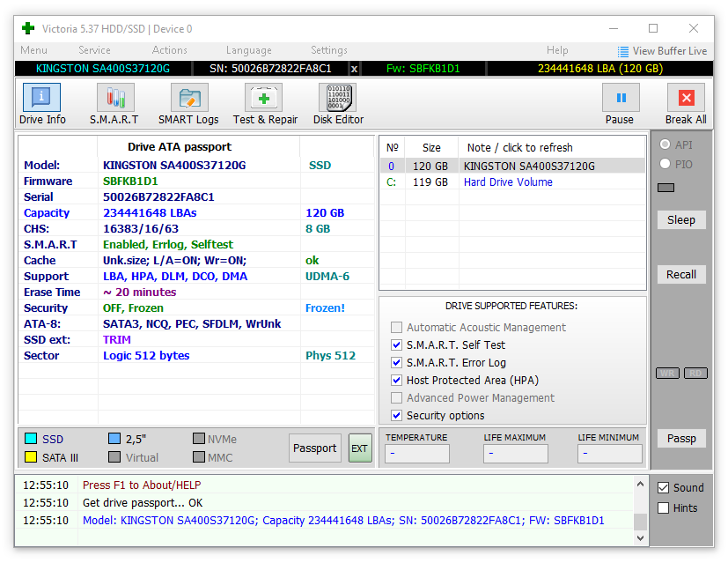
Task: Launch the Disk Editor
Action: click(x=338, y=98)
